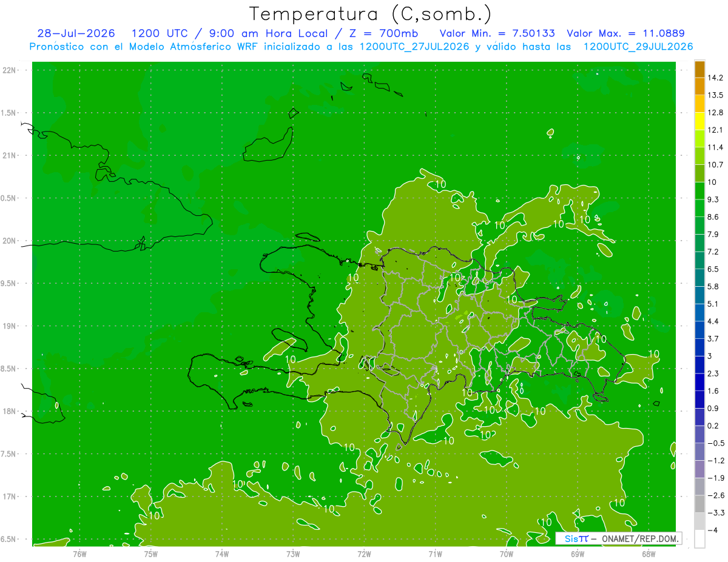Click the colorbar value 14.2
This screenshot has height=562, width=728.
716,78
